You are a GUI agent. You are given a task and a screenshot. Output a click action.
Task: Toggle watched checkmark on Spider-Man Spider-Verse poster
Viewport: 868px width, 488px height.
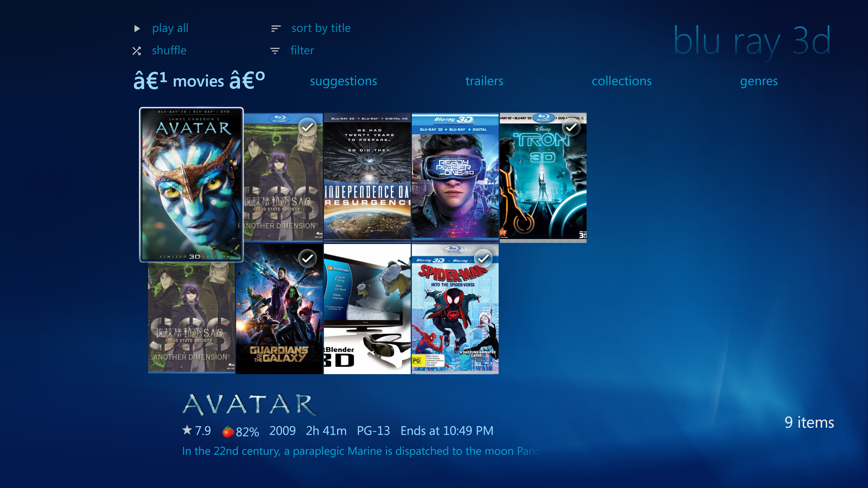click(x=483, y=258)
